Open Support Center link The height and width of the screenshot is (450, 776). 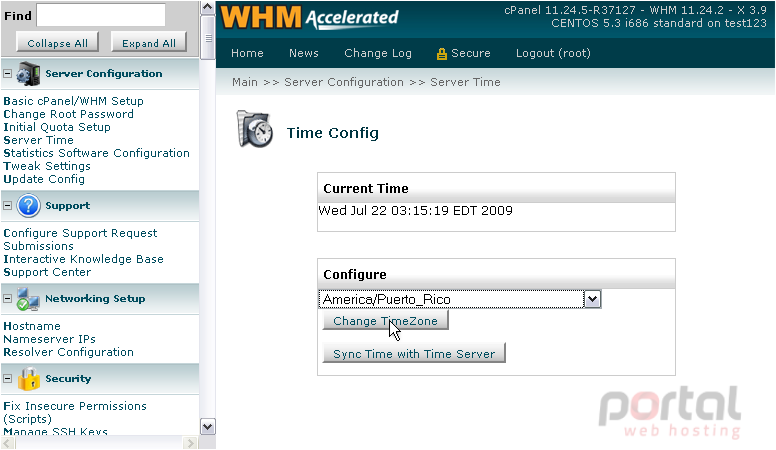[x=47, y=272]
